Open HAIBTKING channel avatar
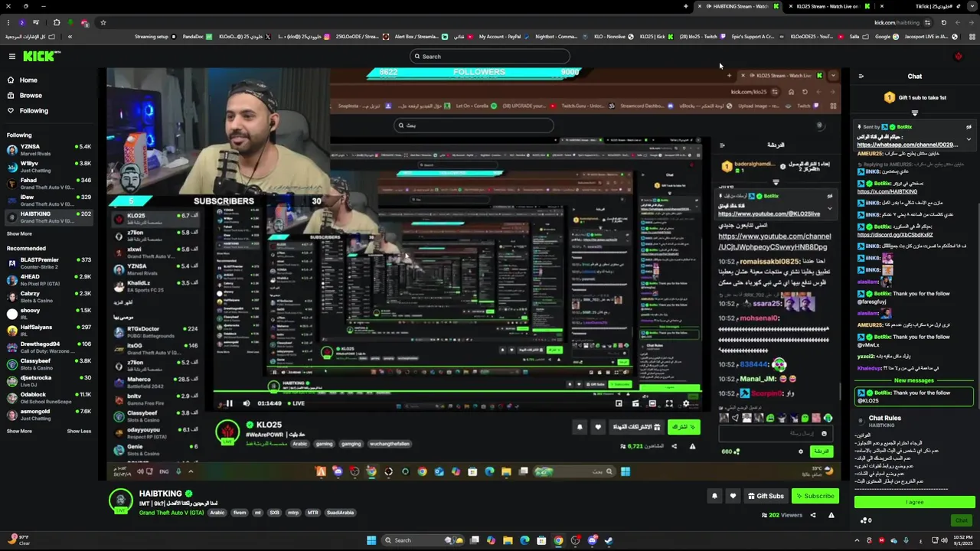Viewport: 980px width, 551px height. [x=120, y=501]
